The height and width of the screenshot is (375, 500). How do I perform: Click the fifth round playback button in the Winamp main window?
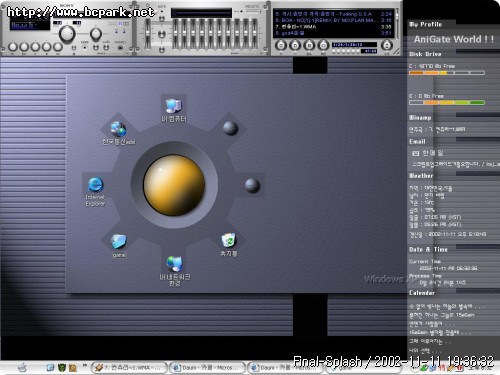pos(58,47)
